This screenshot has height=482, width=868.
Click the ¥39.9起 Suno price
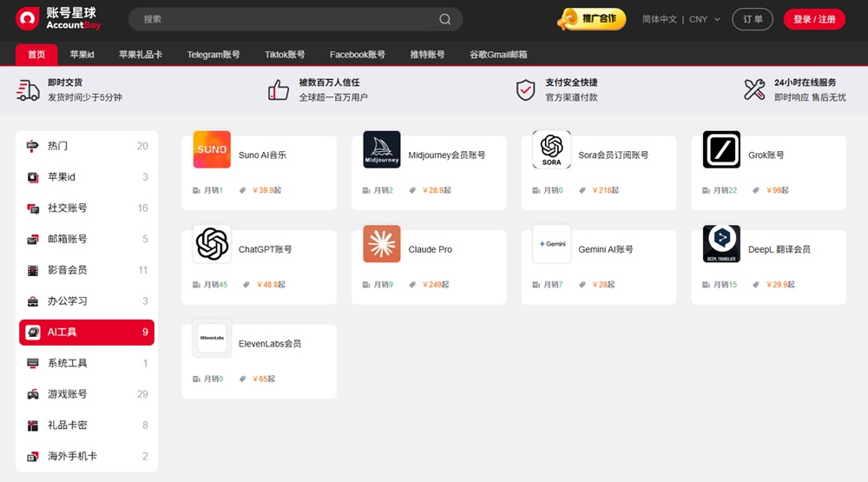(x=266, y=190)
